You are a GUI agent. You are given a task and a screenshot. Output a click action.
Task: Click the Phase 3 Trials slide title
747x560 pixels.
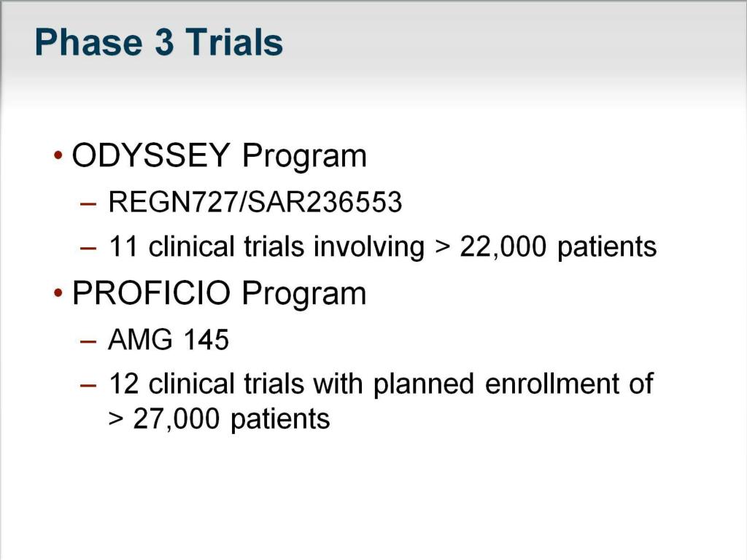158,42
